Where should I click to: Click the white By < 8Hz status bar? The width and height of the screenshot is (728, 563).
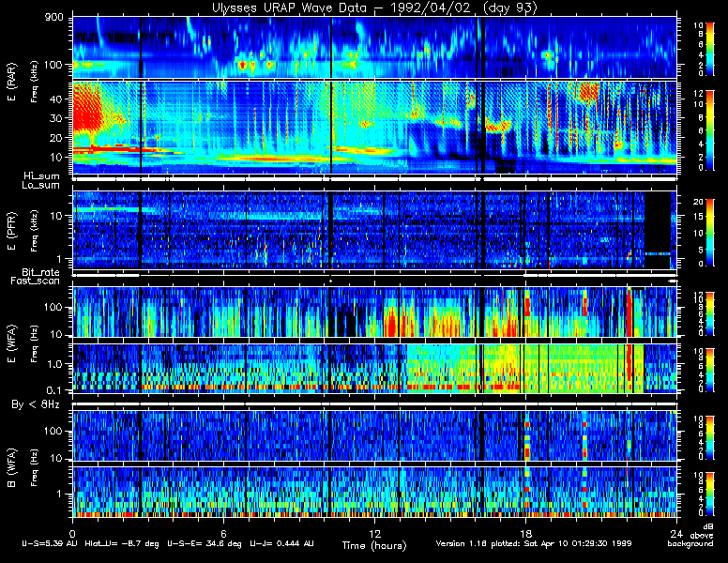[x=374, y=404]
